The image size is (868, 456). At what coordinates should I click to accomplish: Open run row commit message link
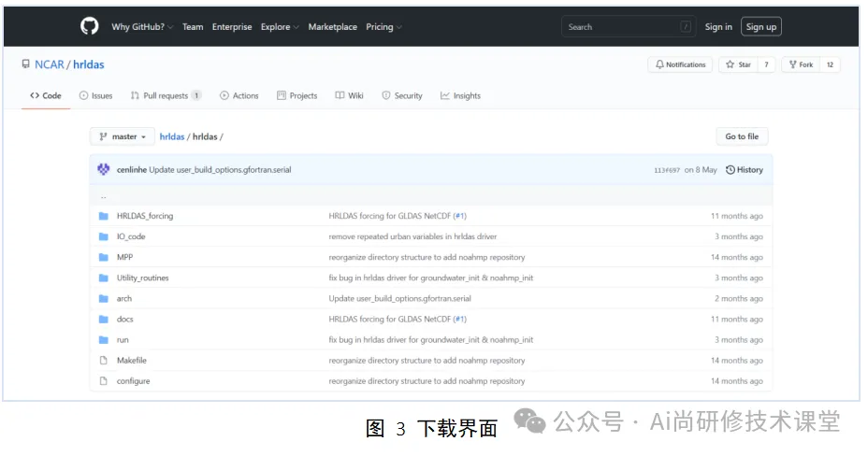430,340
